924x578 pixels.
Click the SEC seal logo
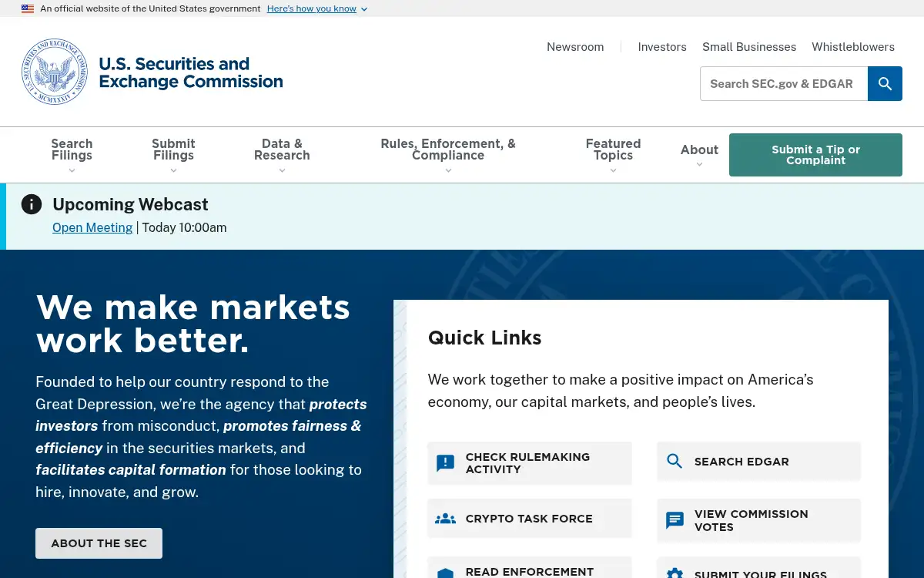tap(55, 72)
